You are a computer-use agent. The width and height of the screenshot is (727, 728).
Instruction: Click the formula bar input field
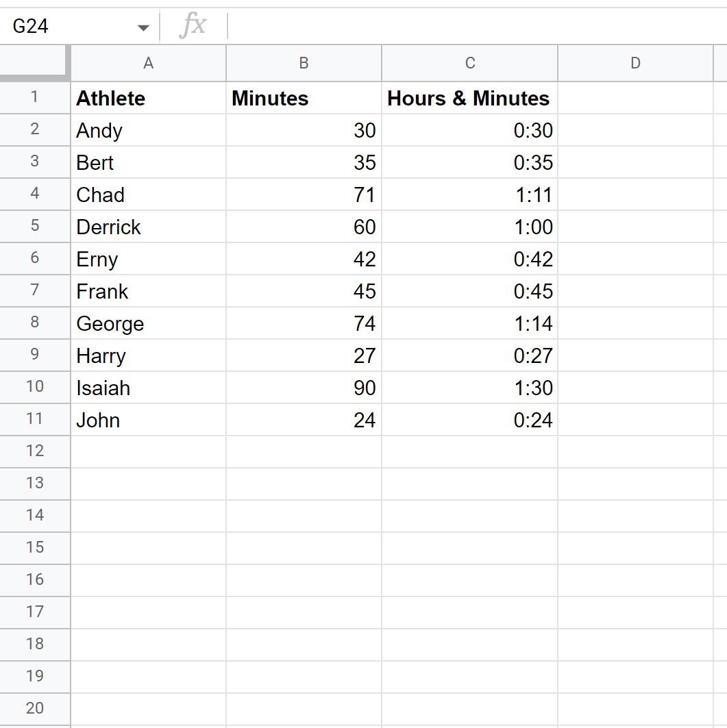477,26
